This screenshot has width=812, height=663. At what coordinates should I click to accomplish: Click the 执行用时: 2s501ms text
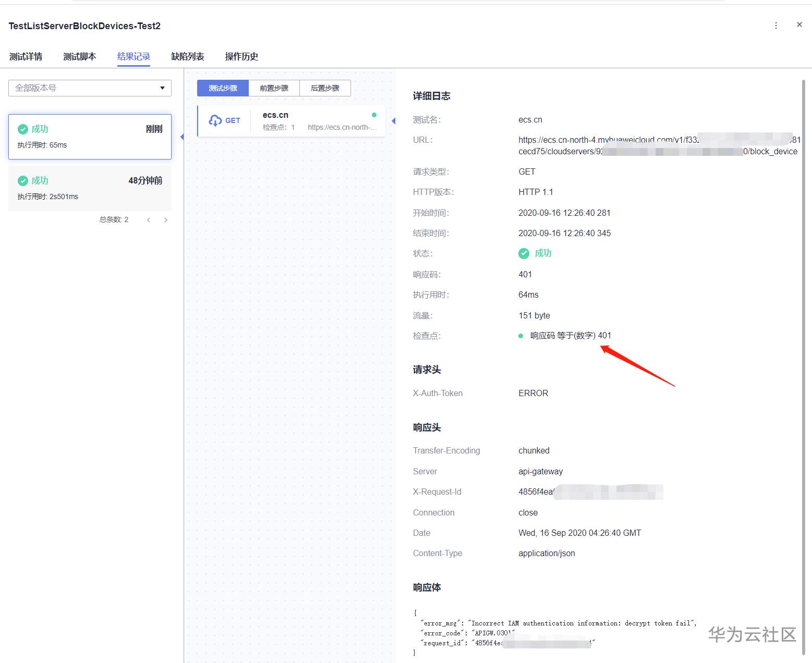(x=48, y=197)
